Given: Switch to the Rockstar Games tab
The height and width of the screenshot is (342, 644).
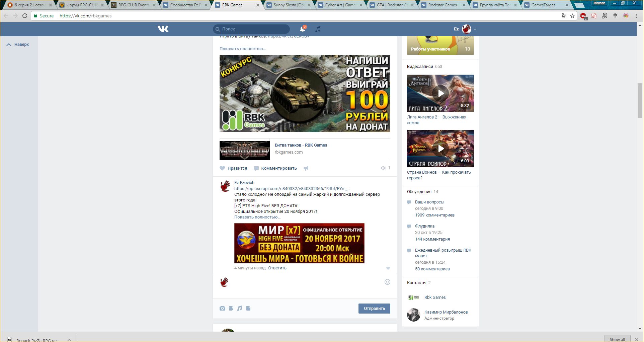Looking at the screenshot, I should pyautogui.click(x=442, y=5).
